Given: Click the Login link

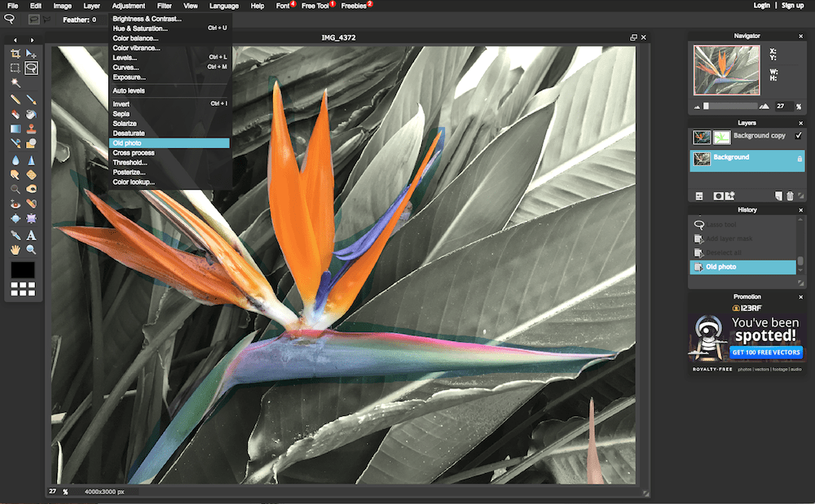Looking at the screenshot, I should [x=761, y=6].
